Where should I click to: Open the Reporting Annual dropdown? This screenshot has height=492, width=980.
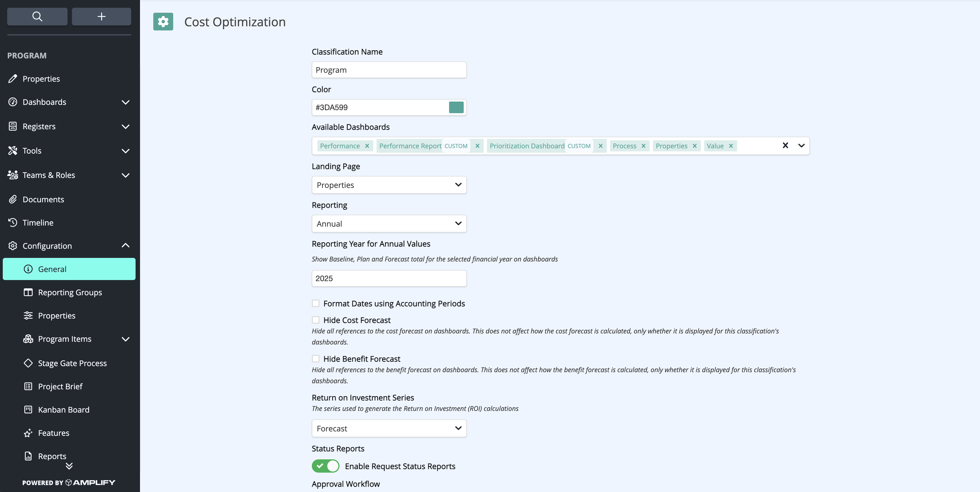[x=389, y=224]
